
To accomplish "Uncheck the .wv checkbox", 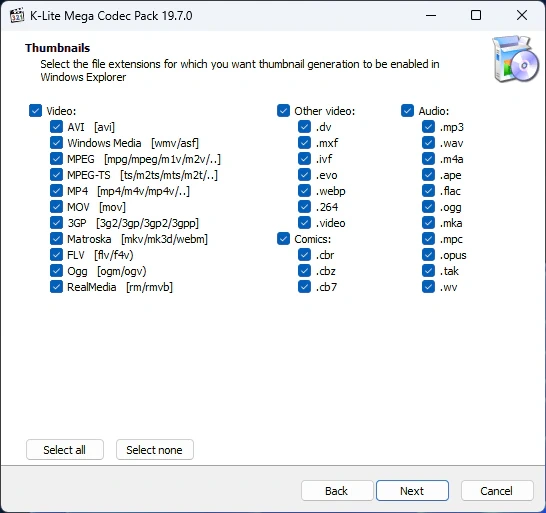I will [428, 287].
